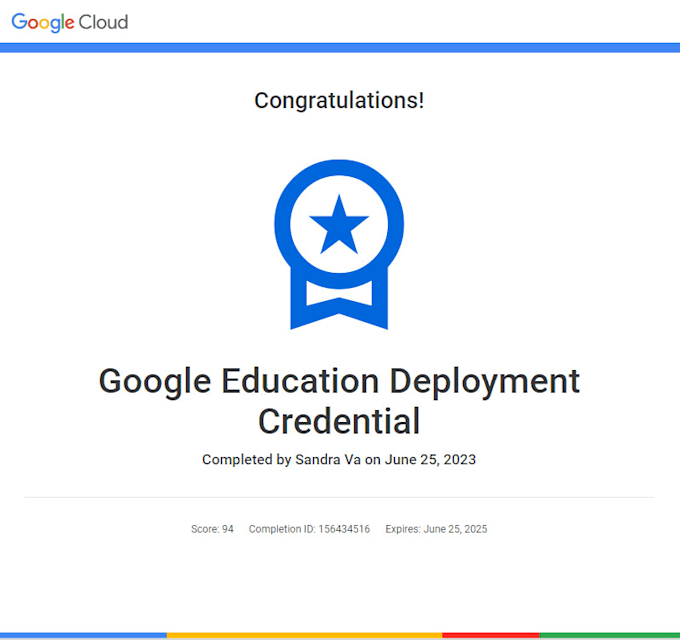Image resolution: width=680 pixels, height=640 pixels.
Task: Click the 'Score: 94' text
Action: 212,529
